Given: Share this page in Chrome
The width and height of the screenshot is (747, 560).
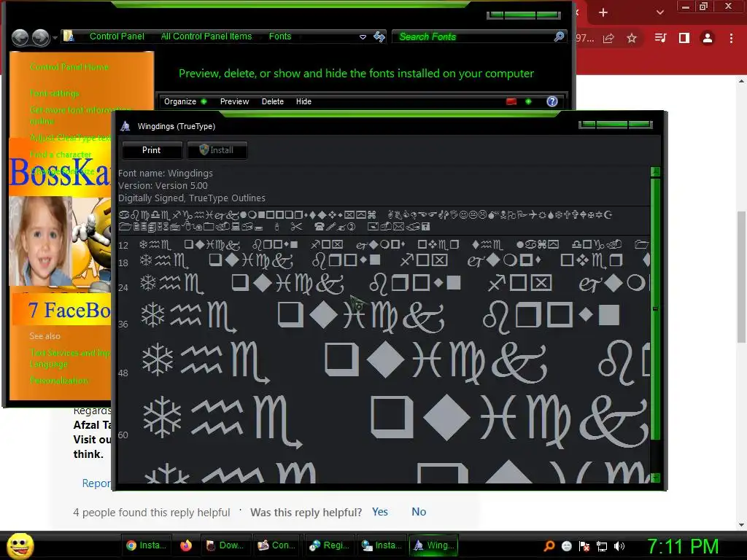Looking at the screenshot, I should pos(608,38).
